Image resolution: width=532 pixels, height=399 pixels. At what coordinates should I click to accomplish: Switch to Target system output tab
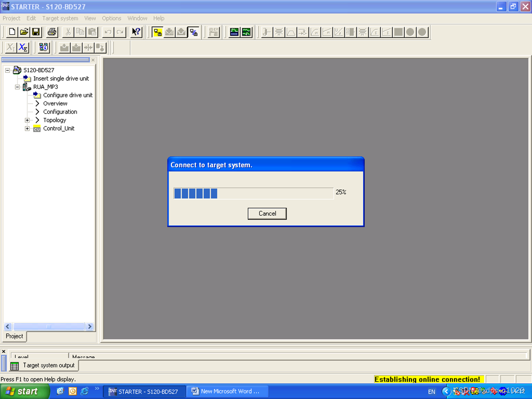click(x=44, y=365)
